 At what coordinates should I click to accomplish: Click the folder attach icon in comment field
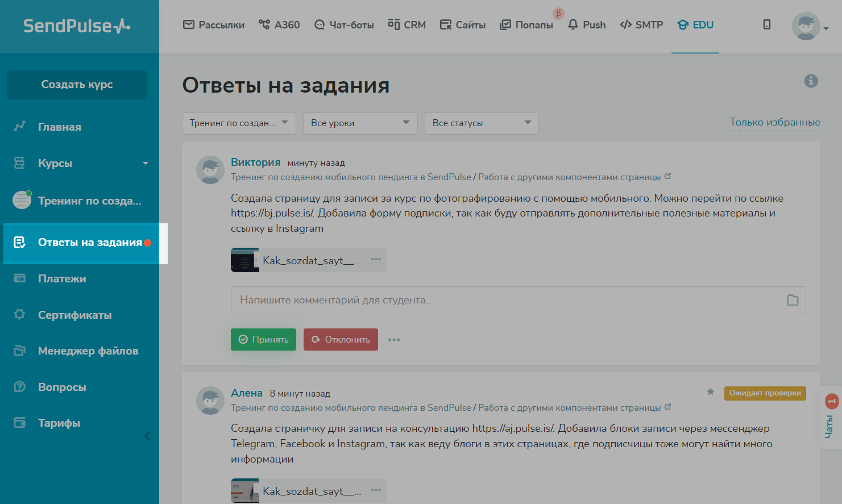(x=793, y=300)
